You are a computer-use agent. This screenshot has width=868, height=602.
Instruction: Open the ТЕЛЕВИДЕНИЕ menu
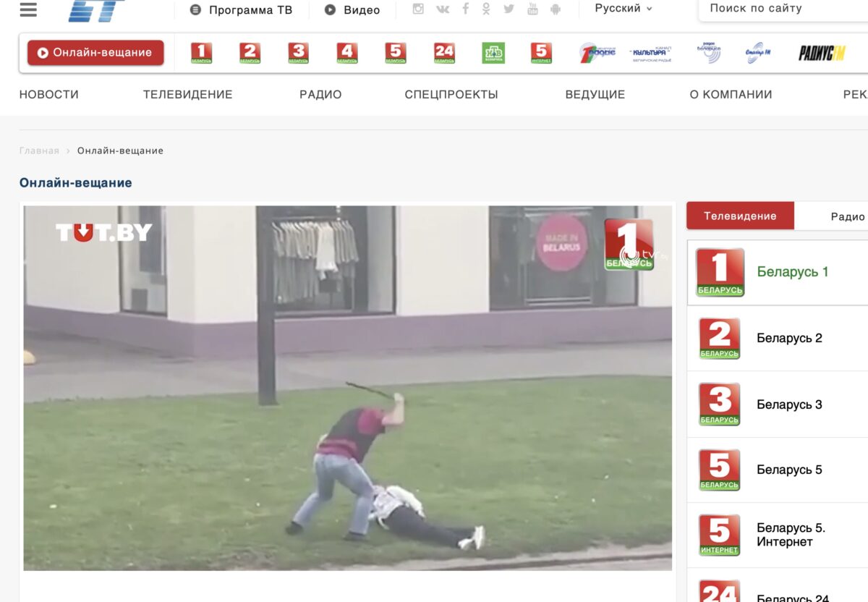click(x=188, y=95)
